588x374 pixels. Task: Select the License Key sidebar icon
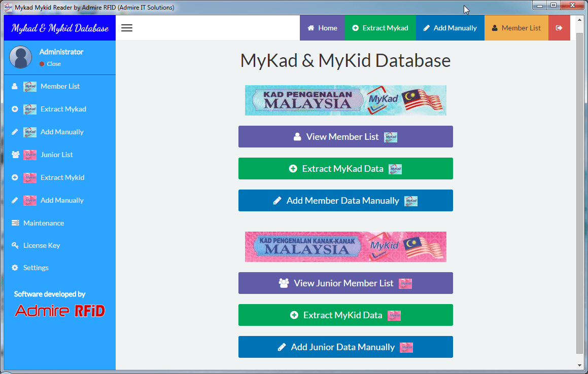click(x=16, y=245)
